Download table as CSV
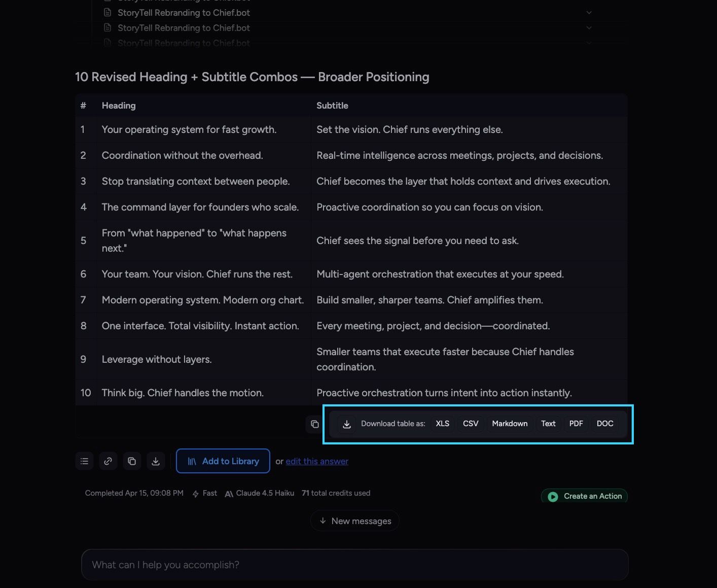 coord(471,424)
